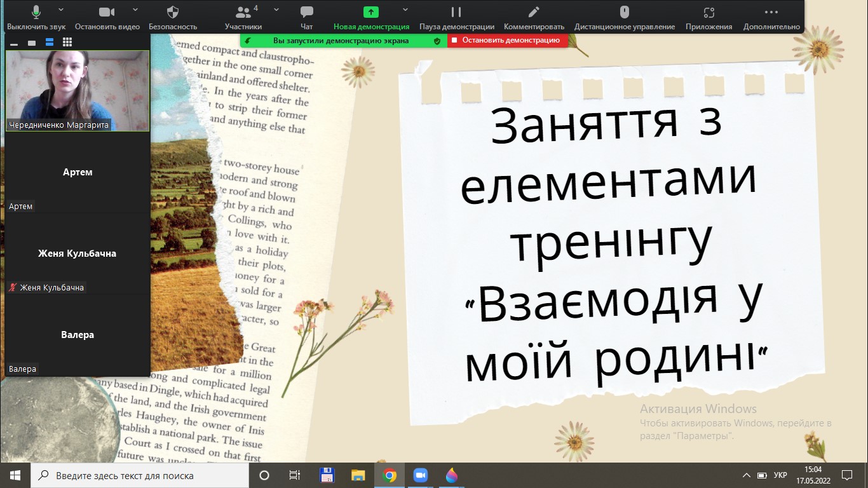
Task: Open the Приложения apps panel
Action: (709, 17)
